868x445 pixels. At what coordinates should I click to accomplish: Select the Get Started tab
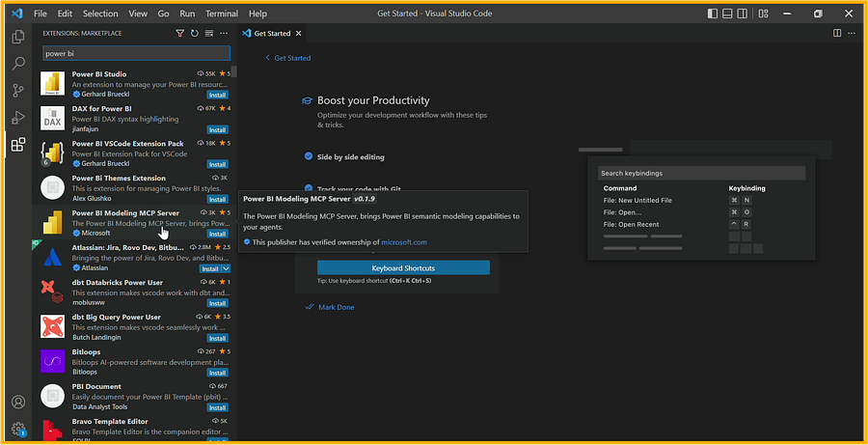(x=271, y=33)
